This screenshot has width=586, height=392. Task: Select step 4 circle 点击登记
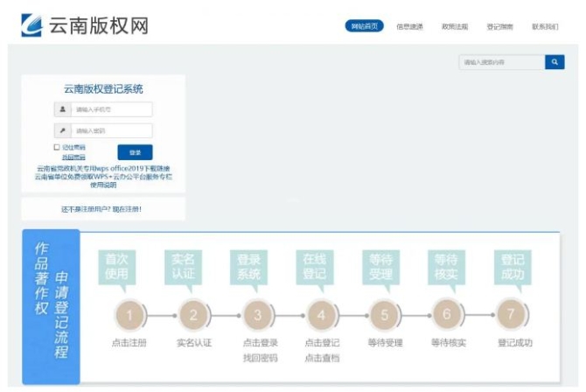[321, 314]
